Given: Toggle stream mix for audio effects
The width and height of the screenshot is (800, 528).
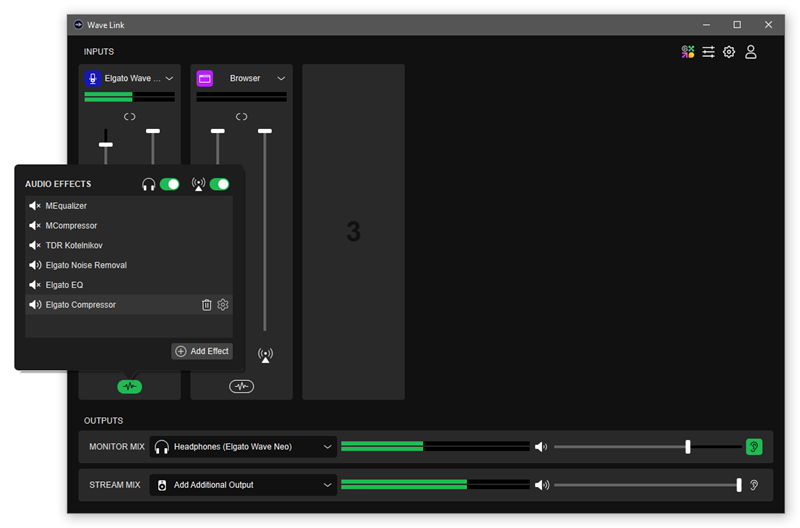Looking at the screenshot, I should point(219,184).
